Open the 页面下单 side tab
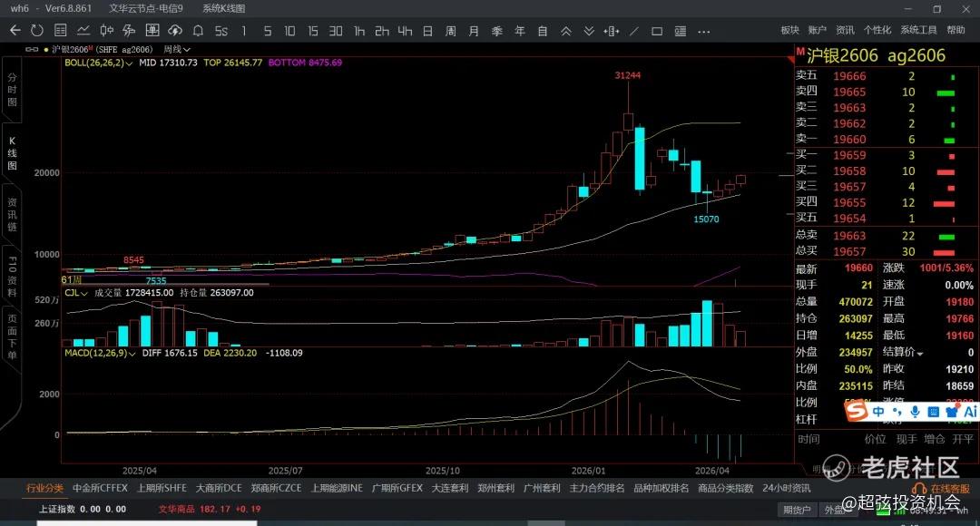Image resolution: width=980 pixels, height=526 pixels. coord(12,337)
